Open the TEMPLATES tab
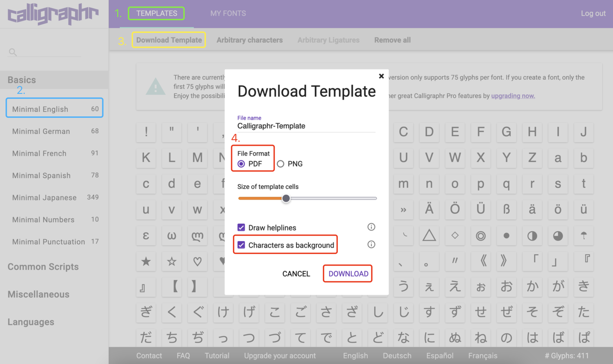This screenshot has height=364, width=613. 156,13
